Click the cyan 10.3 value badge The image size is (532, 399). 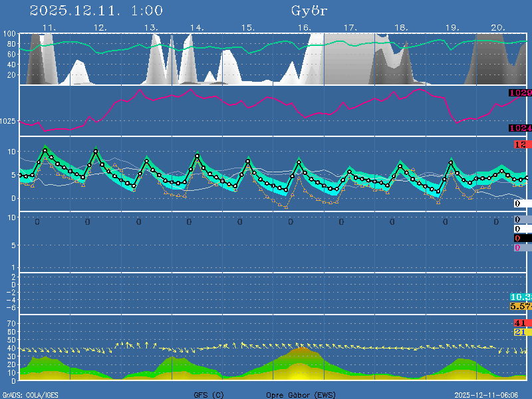[x=520, y=297]
